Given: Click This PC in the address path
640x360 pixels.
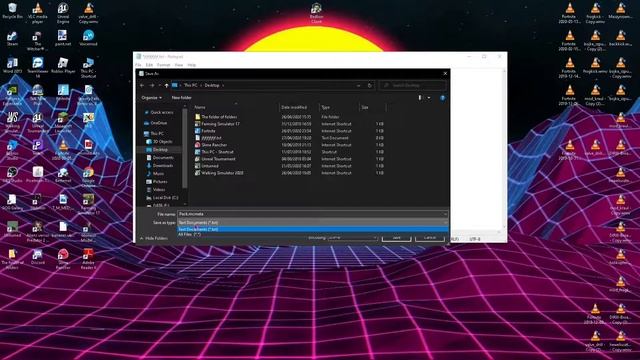Looking at the screenshot, I should coord(190,85).
